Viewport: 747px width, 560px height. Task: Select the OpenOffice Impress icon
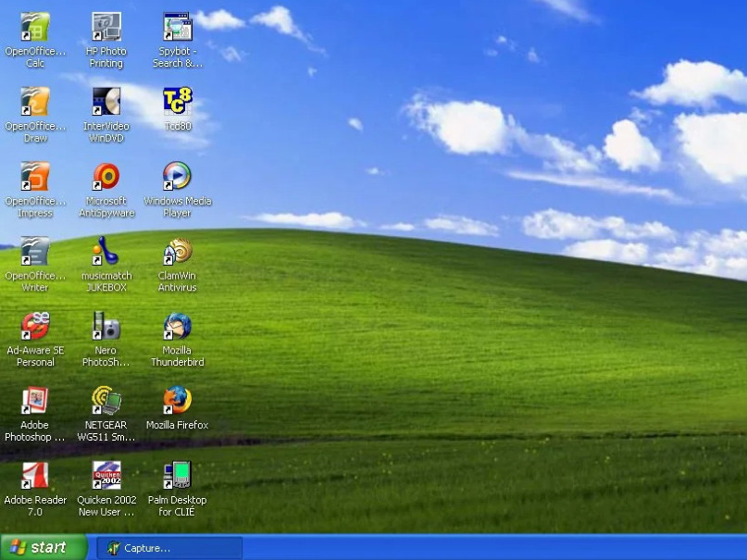click(35, 177)
